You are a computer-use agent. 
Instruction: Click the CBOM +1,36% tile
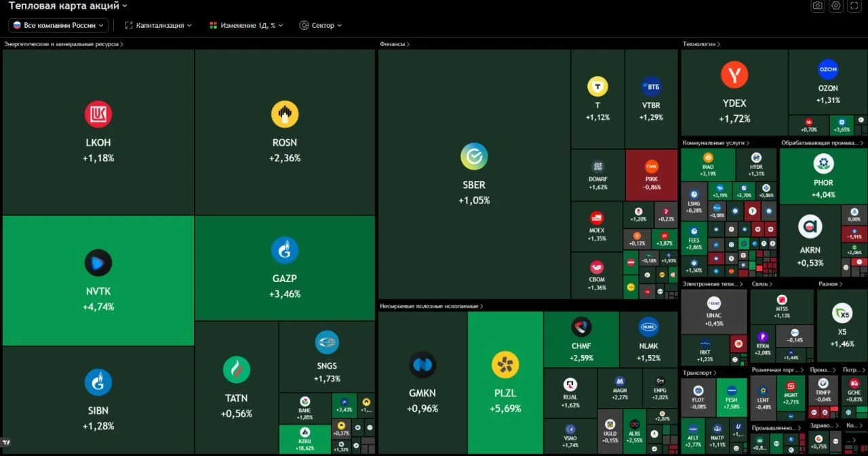(597, 276)
